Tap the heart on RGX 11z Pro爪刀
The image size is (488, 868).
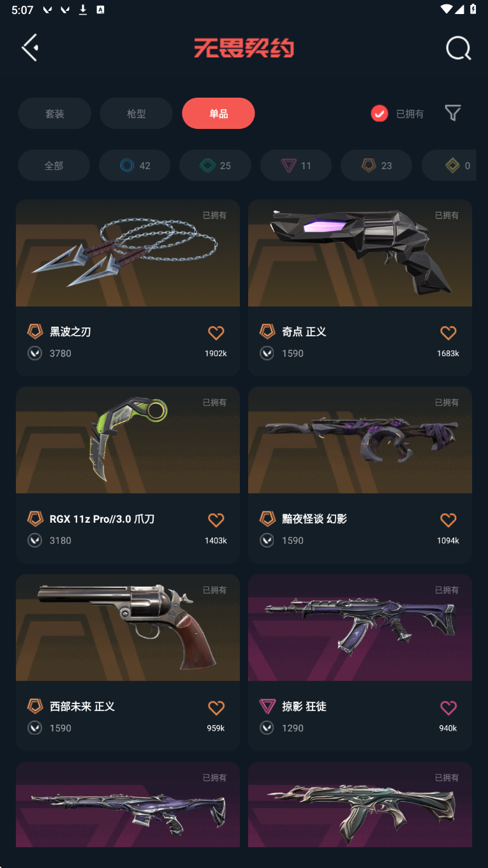pos(216,520)
